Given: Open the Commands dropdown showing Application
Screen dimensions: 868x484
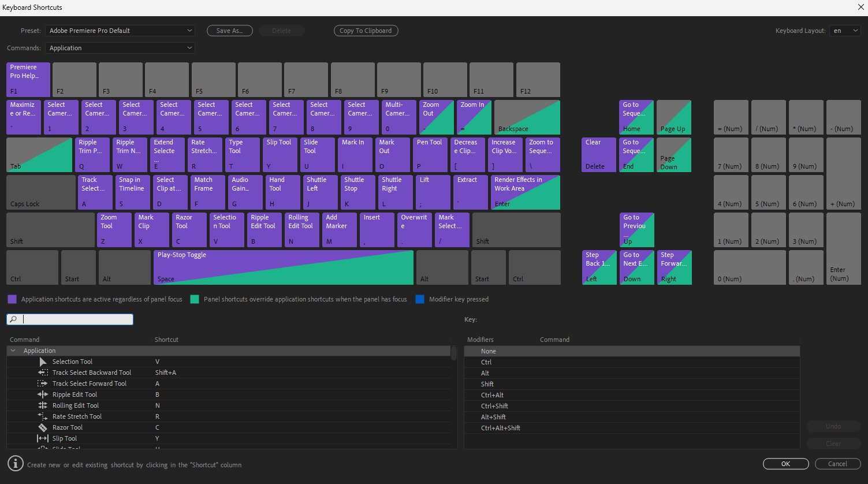Looking at the screenshot, I should click(120, 48).
